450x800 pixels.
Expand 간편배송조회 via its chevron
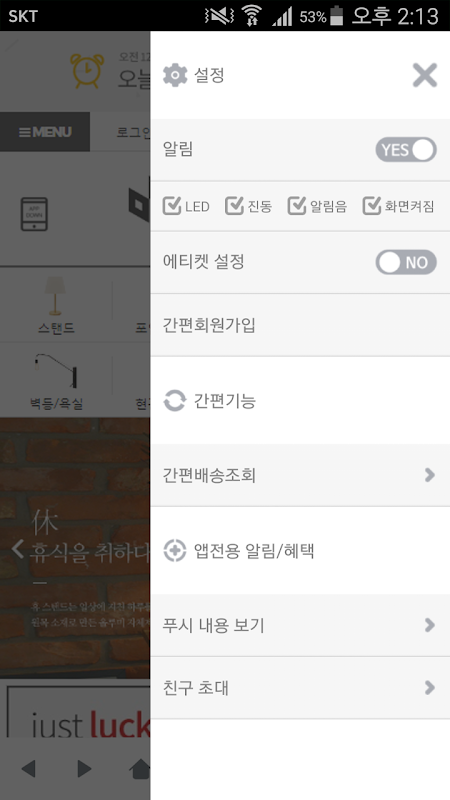coord(430,475)
